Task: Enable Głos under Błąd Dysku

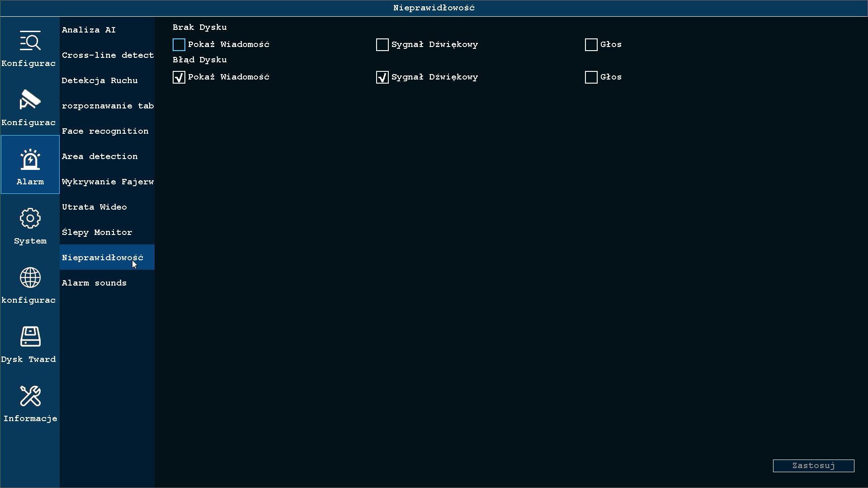Action: pyautogui.click(x=591, y=77)
